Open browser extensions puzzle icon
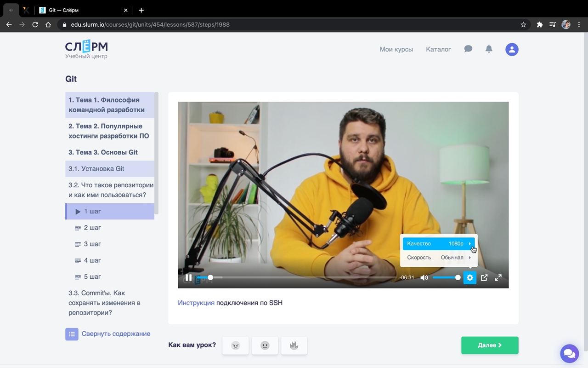This screenshot has width=588, height=368. click(x=540, y=25)
